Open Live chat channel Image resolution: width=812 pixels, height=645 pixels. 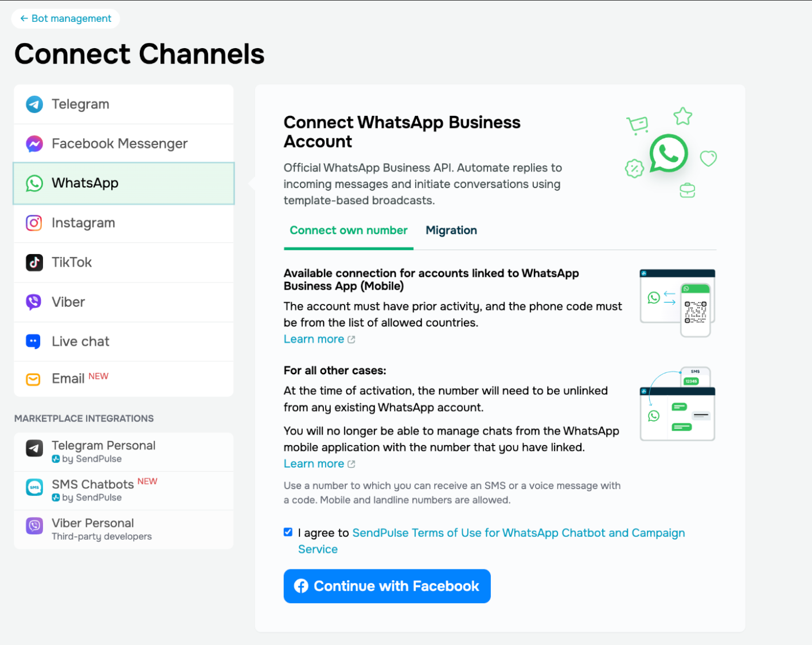click(124, 342)
